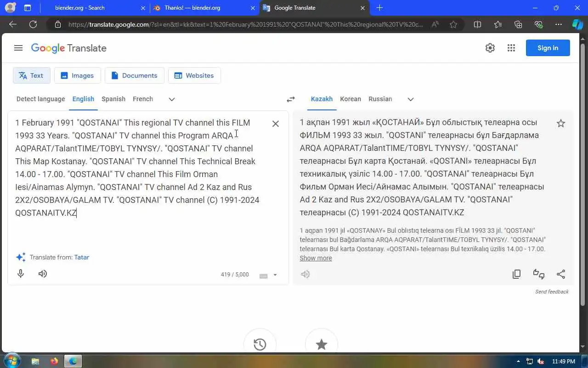Select English as source language
Viewport: 588px width, 368px height.
coord(83,99)
